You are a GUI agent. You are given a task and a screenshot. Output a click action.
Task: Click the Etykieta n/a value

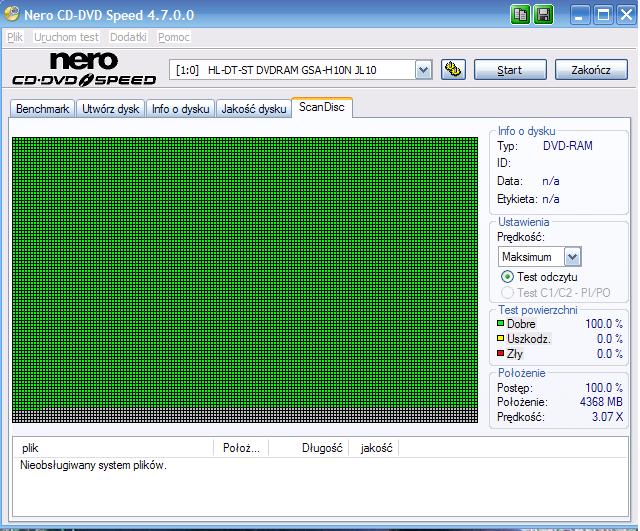click(x=551, y=199)
